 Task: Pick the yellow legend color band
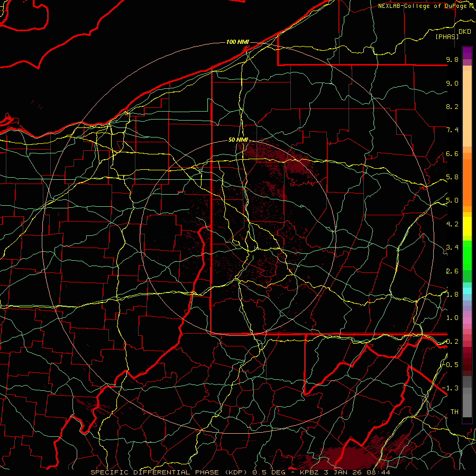pos(467,226)
